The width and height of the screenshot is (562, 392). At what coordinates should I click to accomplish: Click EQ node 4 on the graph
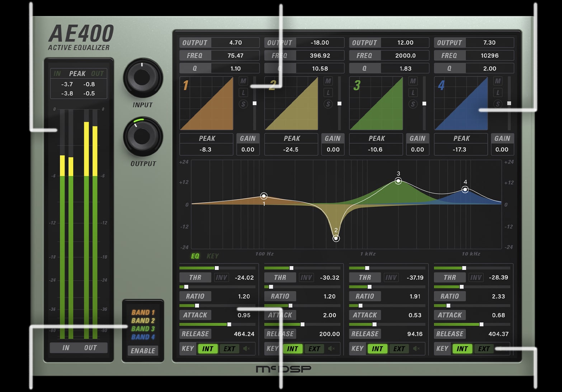pyautogui.click(x=465, y=190)
